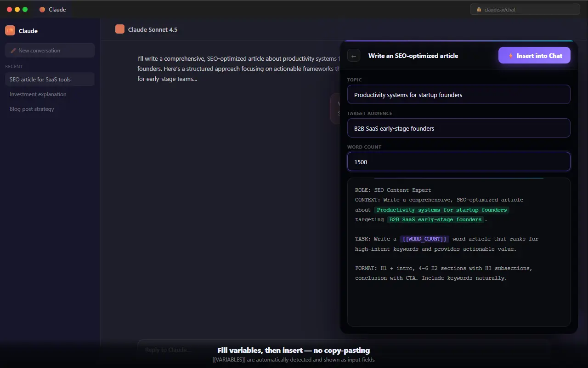Click the 'Write an SEO-optimized article' panel title

[x=413, y=56]
